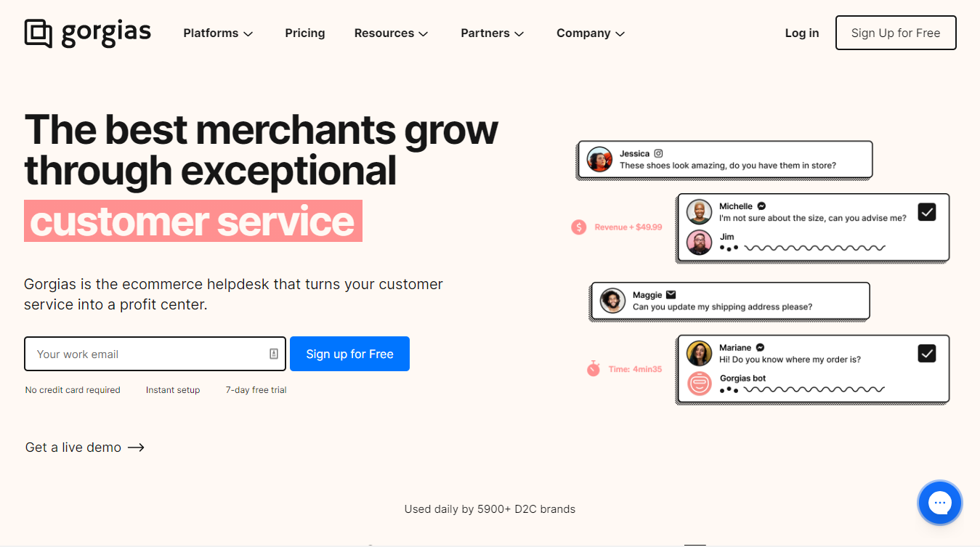This screenshot has width=980, height=547.
Task: Toggle the checkbox on Michelle's message card
Action: (x=927, y=211)
